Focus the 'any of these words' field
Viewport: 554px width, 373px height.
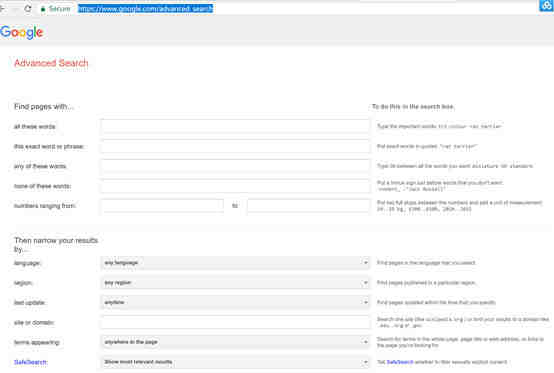[235, 166]
